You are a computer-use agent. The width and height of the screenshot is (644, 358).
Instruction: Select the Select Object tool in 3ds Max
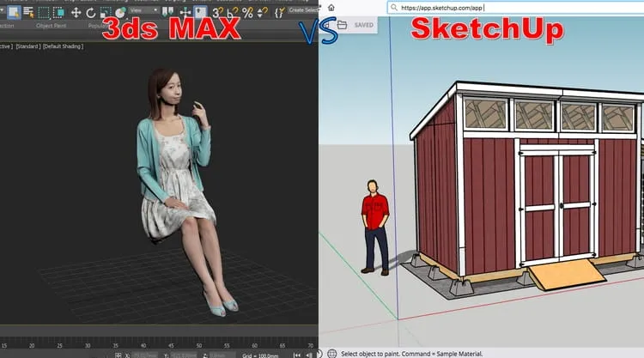(x=14, y=12)
